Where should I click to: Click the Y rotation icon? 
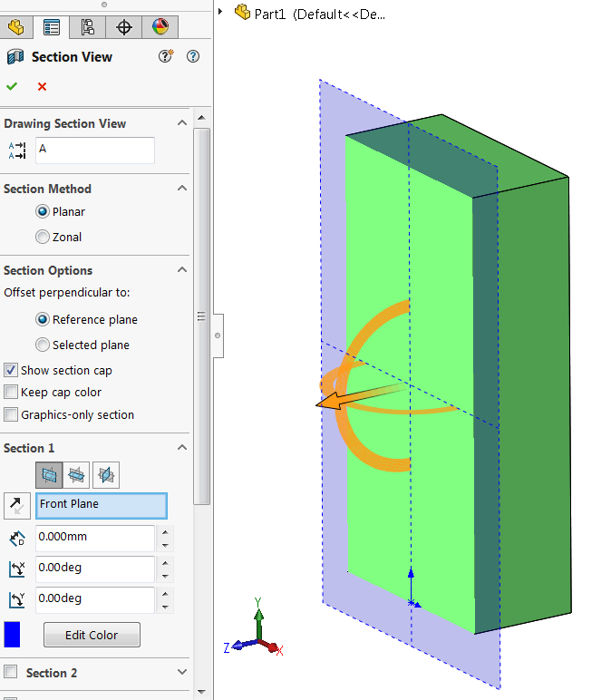coord(17,600)
